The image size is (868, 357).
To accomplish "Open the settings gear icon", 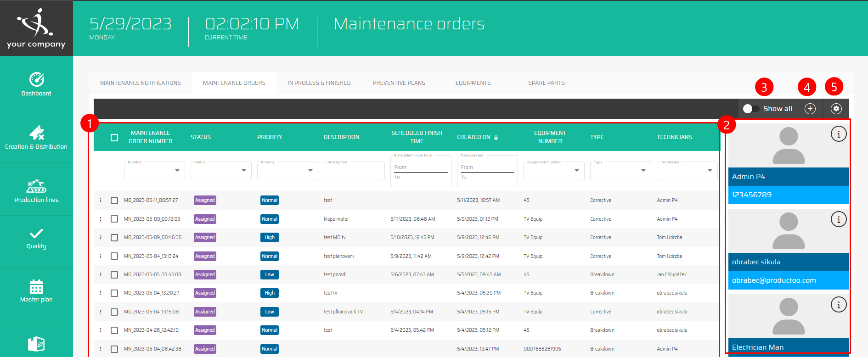I will coord(836,109).
